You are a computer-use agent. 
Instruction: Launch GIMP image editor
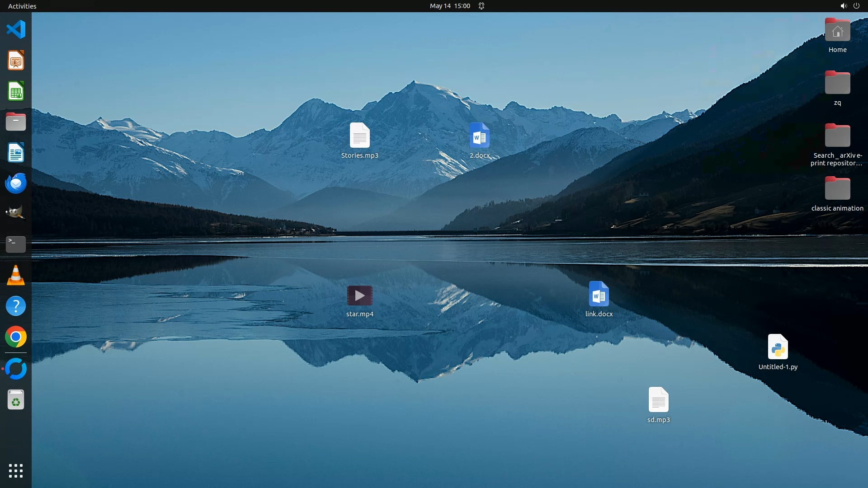(16, 213)
